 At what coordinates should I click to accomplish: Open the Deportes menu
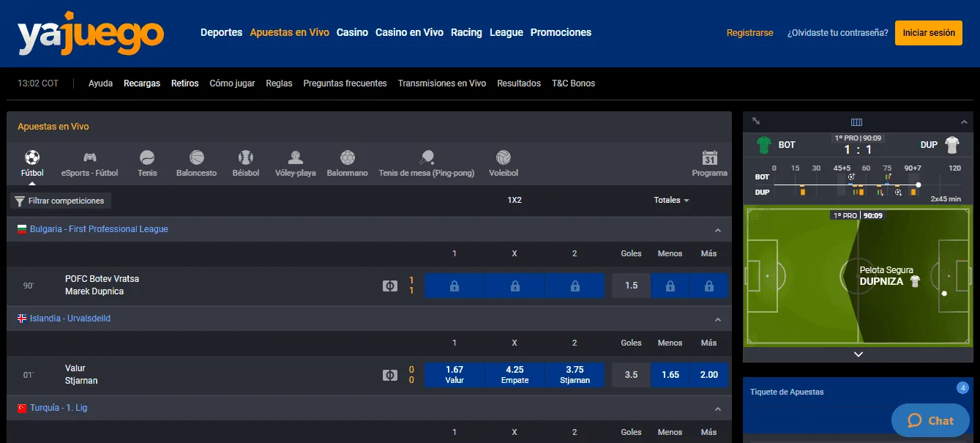pos(221,32)
